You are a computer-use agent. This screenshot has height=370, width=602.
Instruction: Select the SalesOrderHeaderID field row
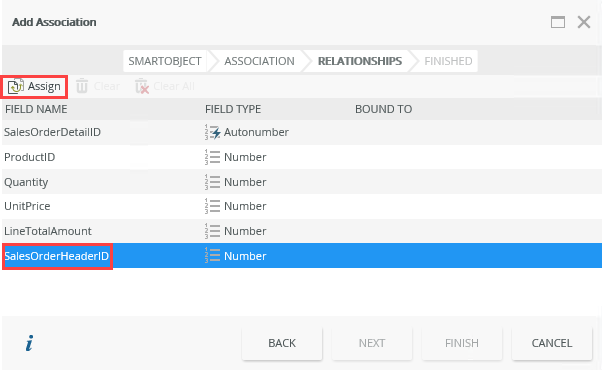pos(302,256)
